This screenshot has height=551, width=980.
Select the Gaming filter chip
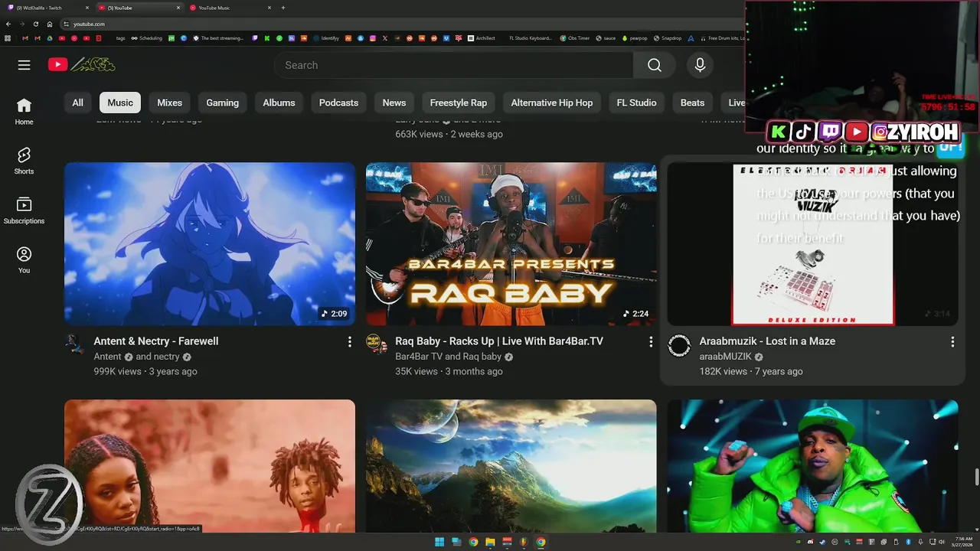(223, 103)
